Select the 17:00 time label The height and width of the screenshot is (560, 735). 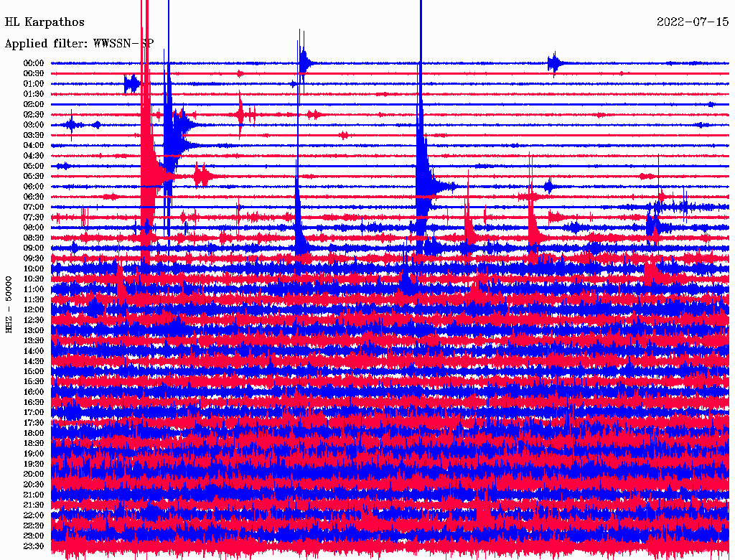pos(34,412)
